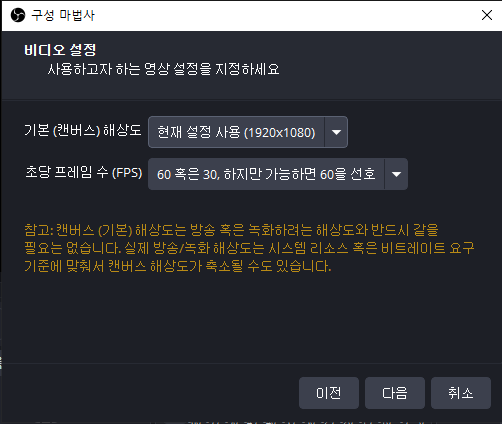This screenshot has width=502, height=424.
Task: Expand the canvas resolution dropdown arrow
Action: 336,132
